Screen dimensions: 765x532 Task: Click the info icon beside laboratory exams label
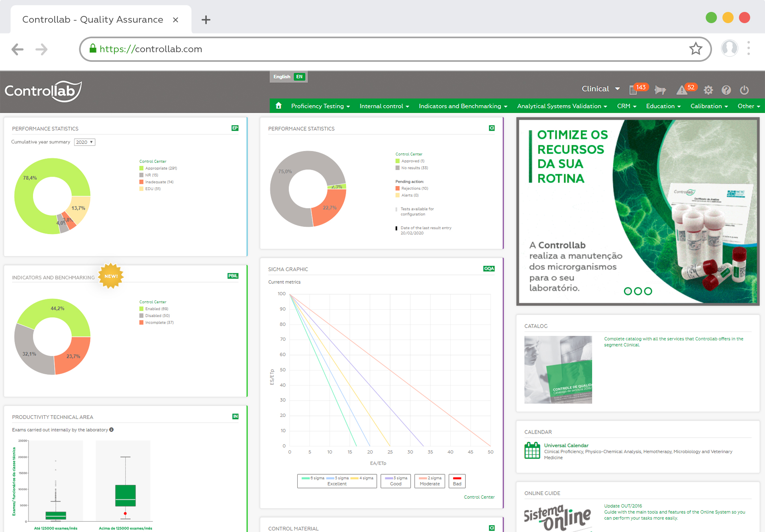coord(112,430)
